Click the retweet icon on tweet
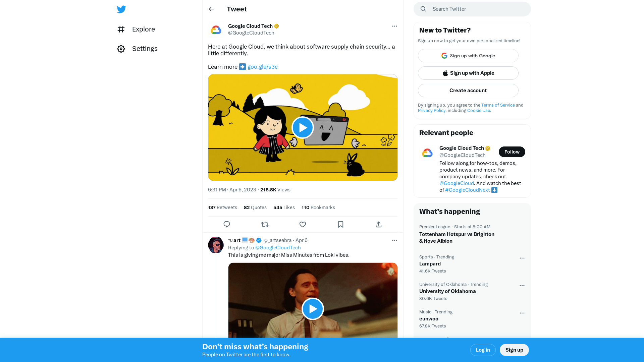644x362 pixels. pos(265,225)
